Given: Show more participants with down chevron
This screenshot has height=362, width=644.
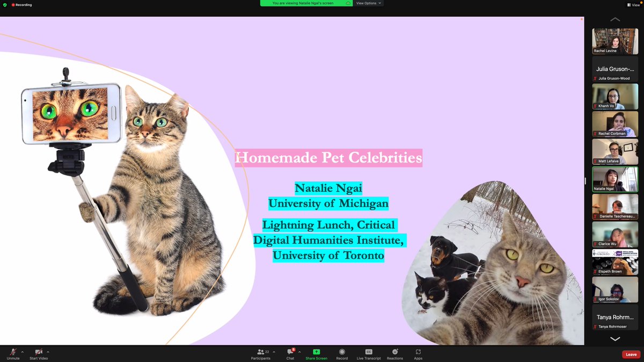Looking at the screenshot, I should pos(615,338).
